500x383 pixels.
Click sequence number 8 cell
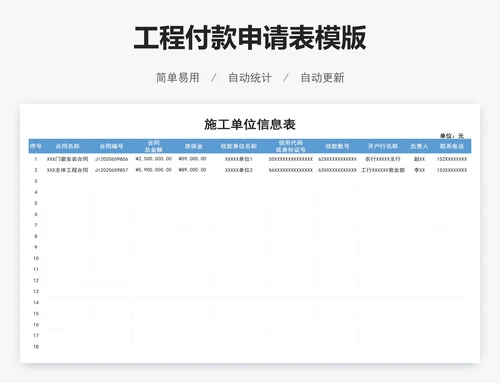(36, 236)
